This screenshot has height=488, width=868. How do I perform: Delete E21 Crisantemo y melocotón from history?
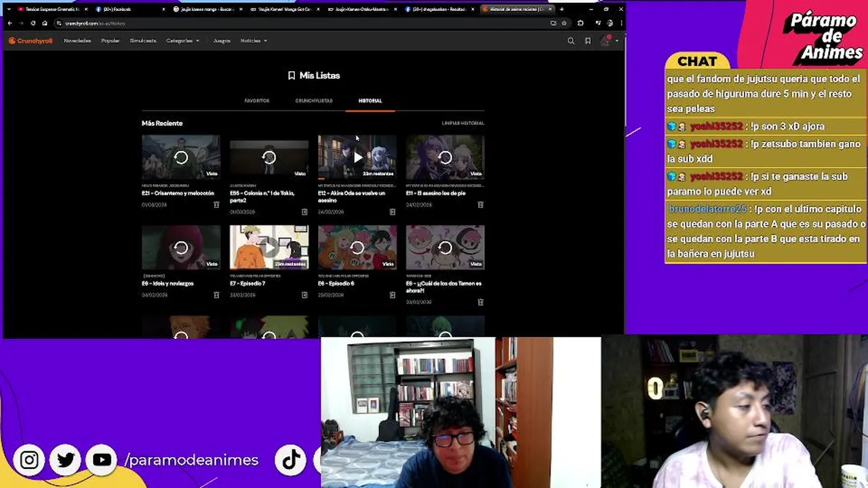216,205
